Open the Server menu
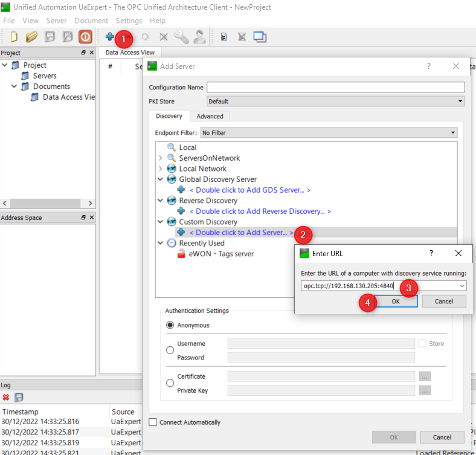The height and width of the screenshot is (455, 476). 56,21
